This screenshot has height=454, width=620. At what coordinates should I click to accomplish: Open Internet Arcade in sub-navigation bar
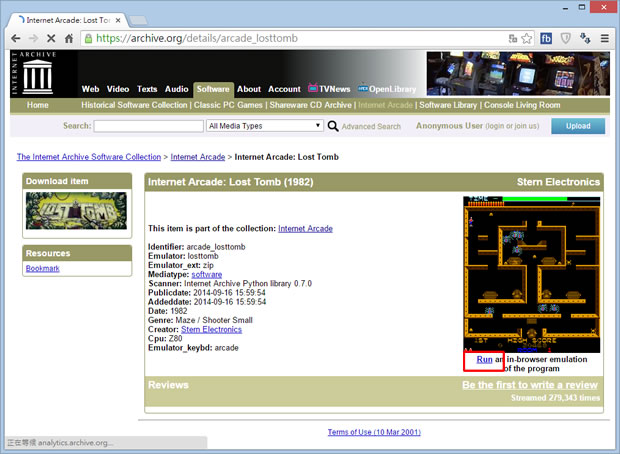tap(386, 105)
